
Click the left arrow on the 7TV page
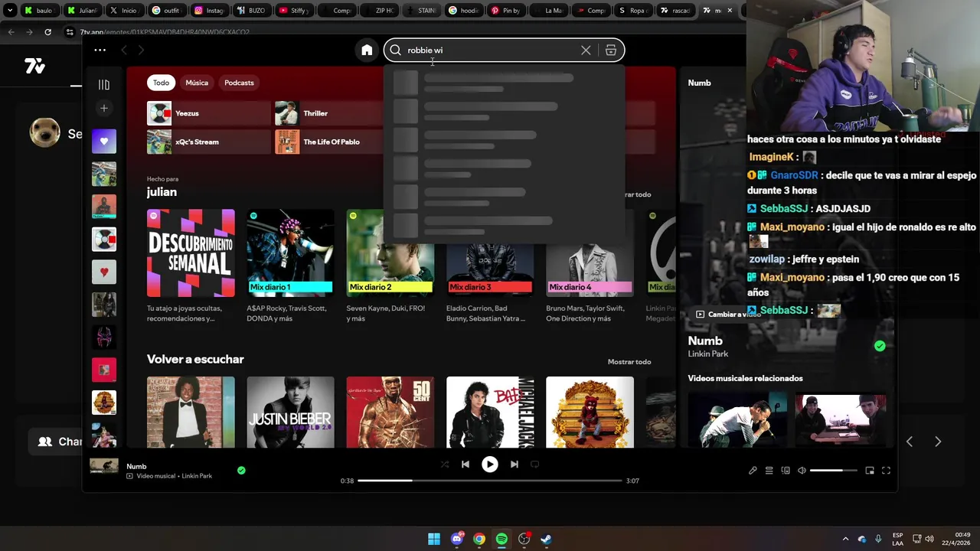(x=910, y=442)
